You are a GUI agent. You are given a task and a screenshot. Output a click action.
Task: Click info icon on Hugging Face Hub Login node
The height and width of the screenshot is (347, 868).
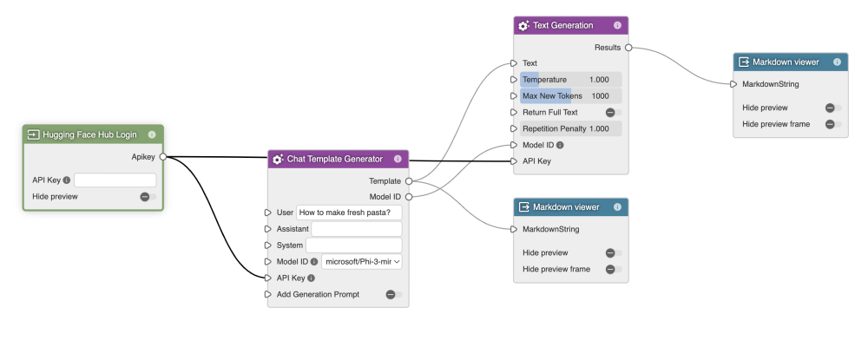coord(152,134)
